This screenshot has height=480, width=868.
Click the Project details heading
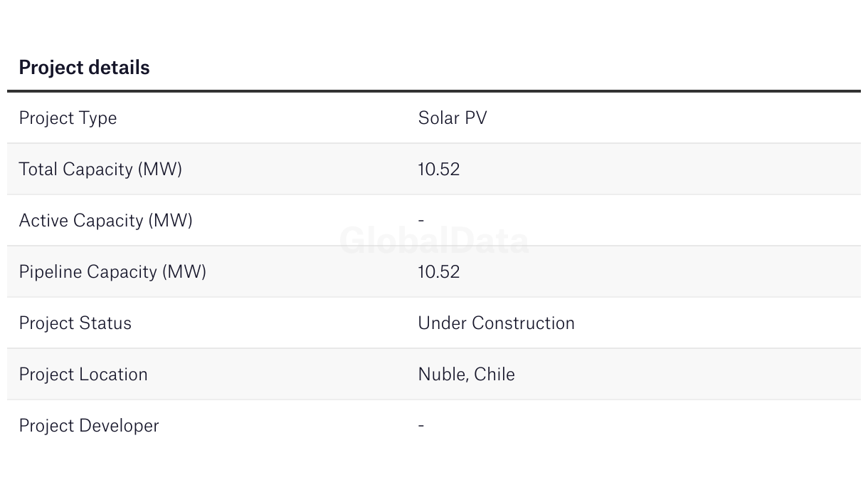84,68
